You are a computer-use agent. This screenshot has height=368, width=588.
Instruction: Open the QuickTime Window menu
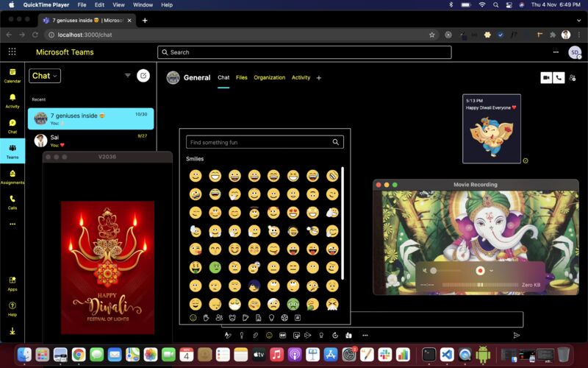point(143,5)
